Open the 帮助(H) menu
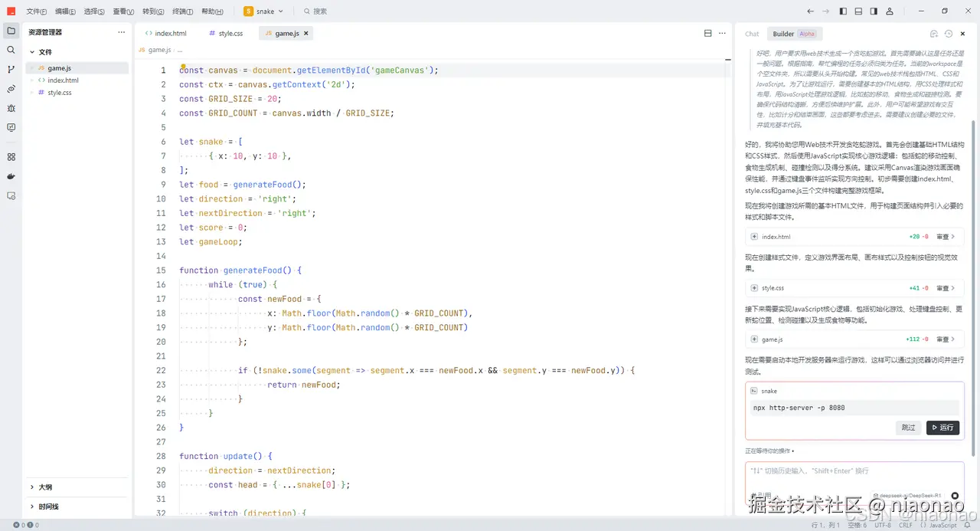Screen dimensions: 980x531 [x=212, y=11]
